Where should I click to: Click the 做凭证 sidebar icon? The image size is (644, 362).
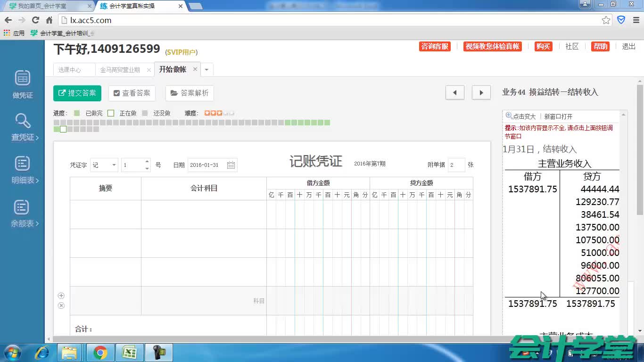pos(23,78)
